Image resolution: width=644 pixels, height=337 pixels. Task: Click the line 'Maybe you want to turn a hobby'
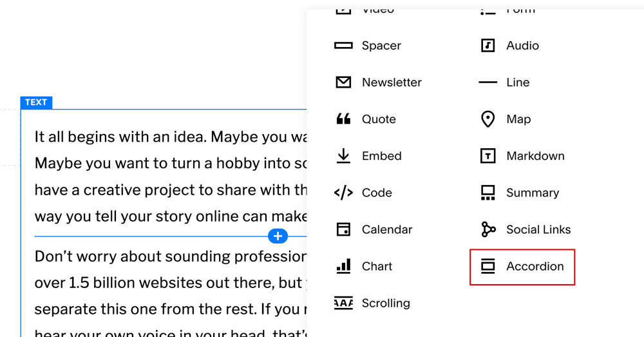[x=171, y=163]
